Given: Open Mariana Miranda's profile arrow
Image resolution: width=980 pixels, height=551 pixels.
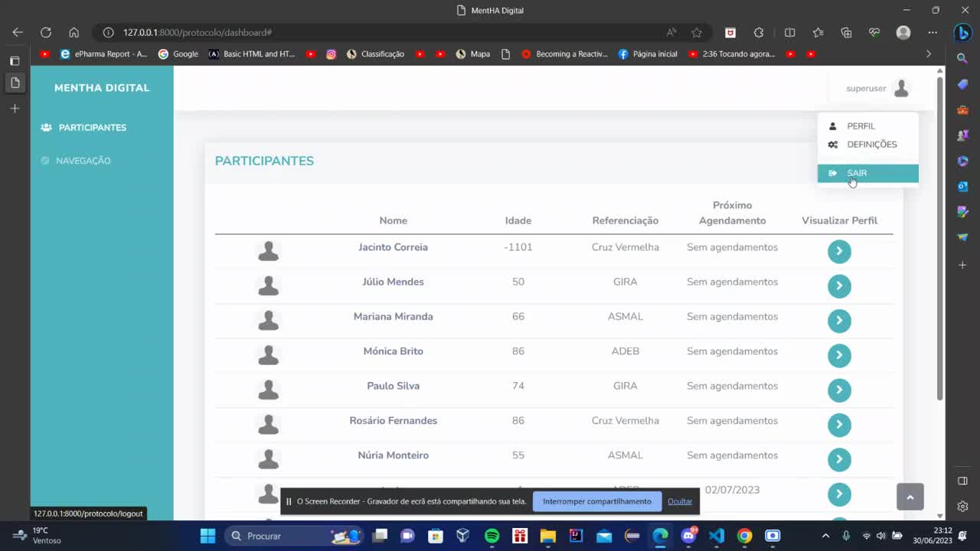Looking at the screenshot, I should pyautogui.click(x=839, y=321).
